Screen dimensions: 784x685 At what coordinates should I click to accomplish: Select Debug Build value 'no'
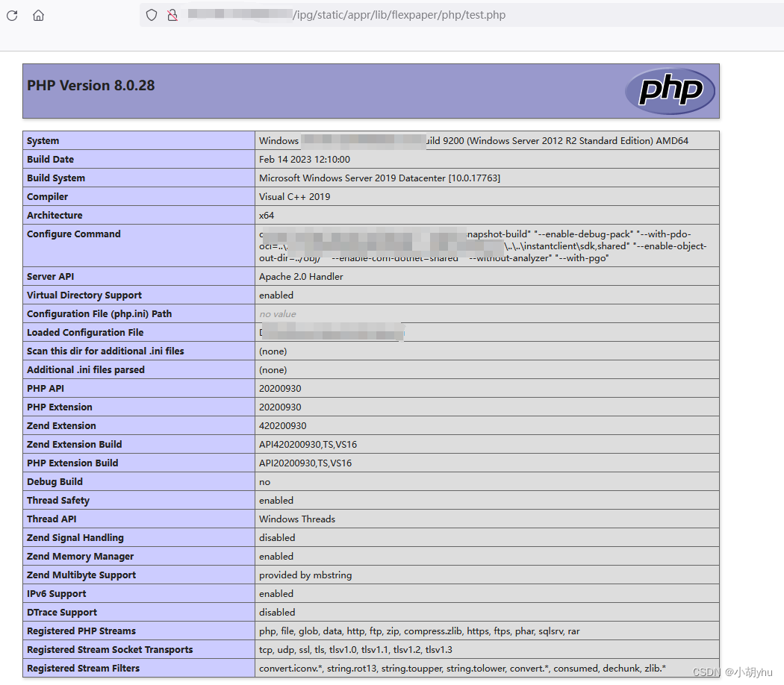point(264,481)
